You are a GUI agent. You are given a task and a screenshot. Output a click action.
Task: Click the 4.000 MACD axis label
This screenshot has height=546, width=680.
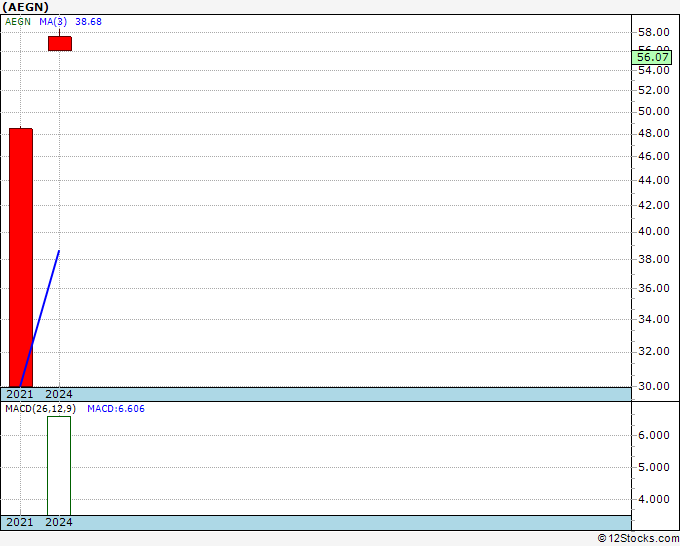coord(654,499)
